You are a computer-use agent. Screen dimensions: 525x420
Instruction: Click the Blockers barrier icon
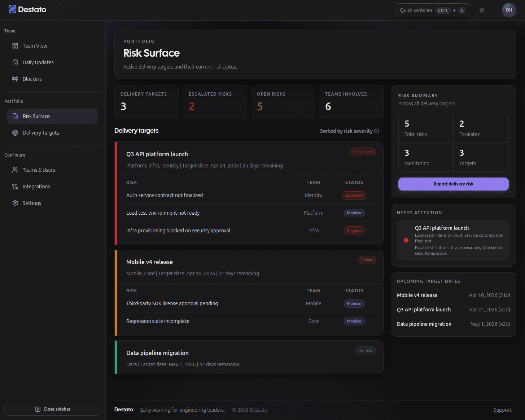click(15, 79)
